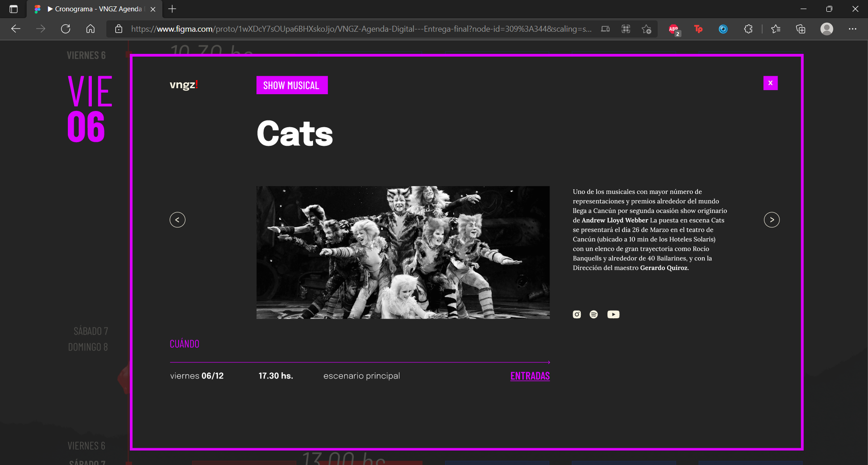Image resolution: width=868 pixels, height=465 pixels.
Task: Click the 'viernes 06/12' date text
Action: pos(197,376)
